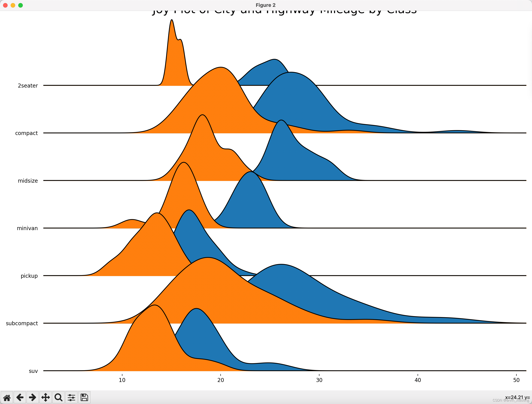Click the red close window button
532x404 pixels.
(5, 5)
